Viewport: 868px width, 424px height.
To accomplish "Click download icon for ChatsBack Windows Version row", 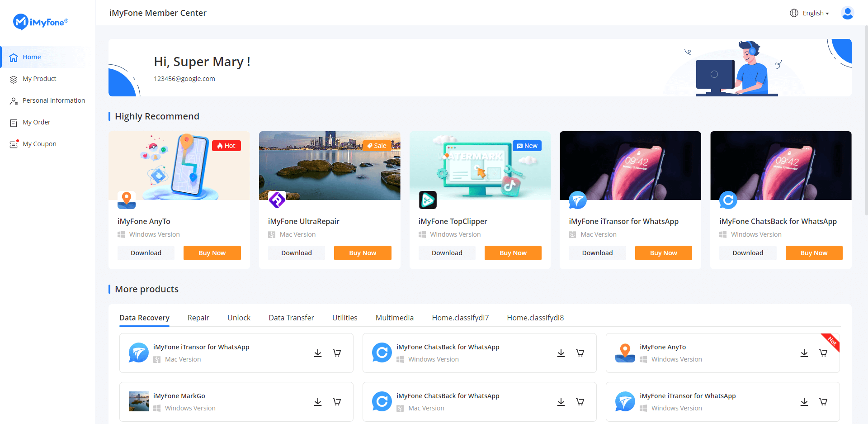I will coord(561,353).
